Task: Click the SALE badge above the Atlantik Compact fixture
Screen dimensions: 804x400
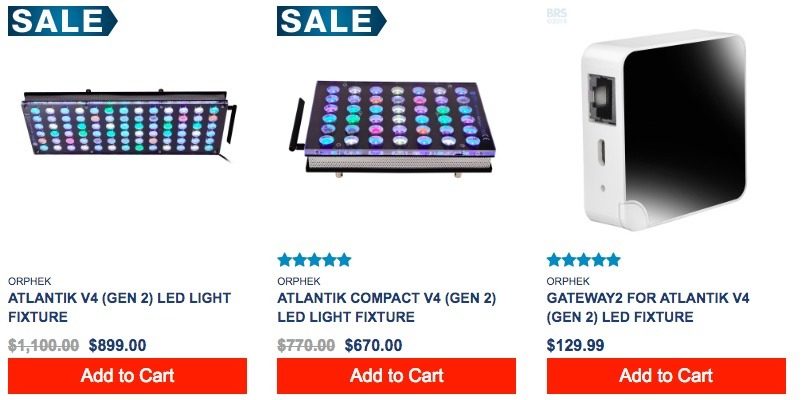Action: 332,21
